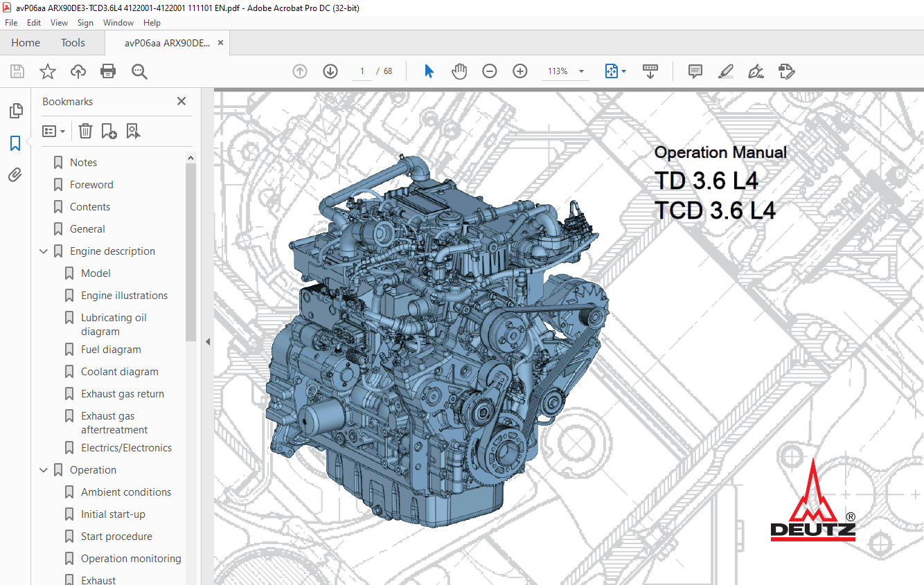Open the Attachments paperclip panel

tap(15, 175)
